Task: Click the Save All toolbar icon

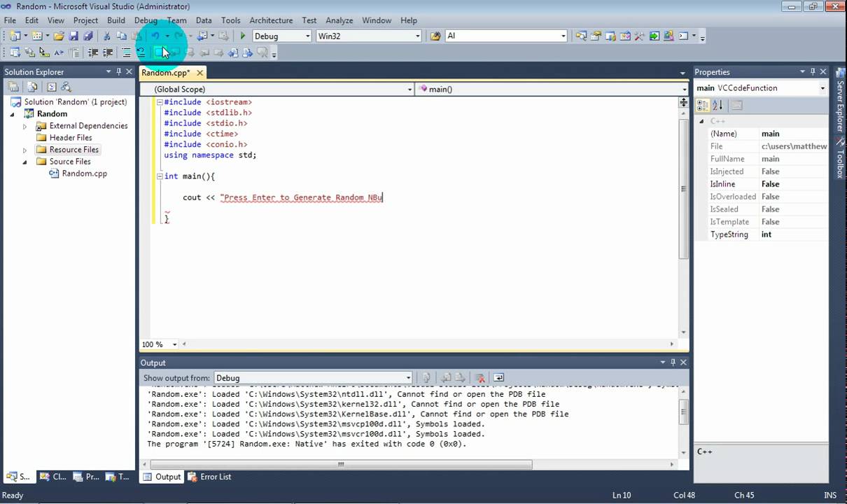Action: (x=88, y=36)
